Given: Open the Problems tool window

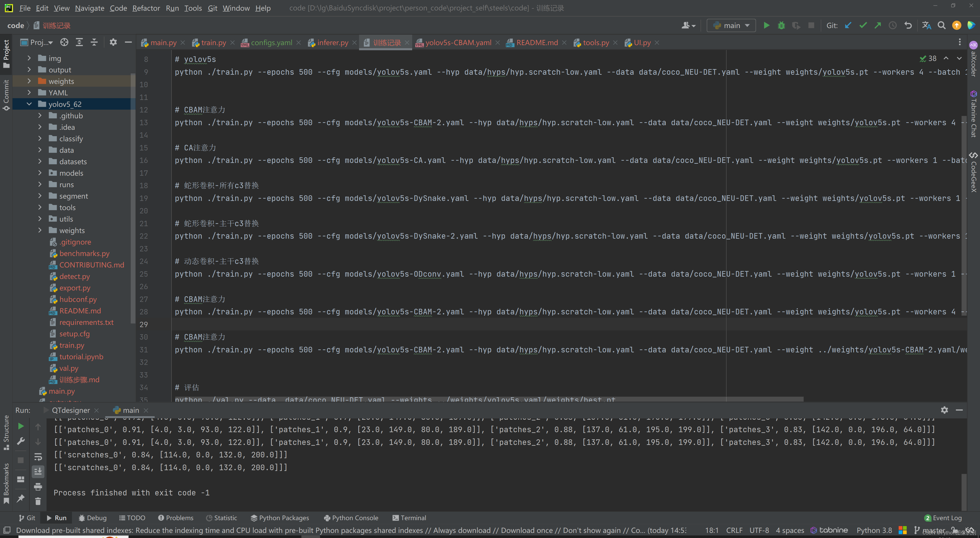Looking at the screenshot, I should pyautogui.click(x=176, y=518).
